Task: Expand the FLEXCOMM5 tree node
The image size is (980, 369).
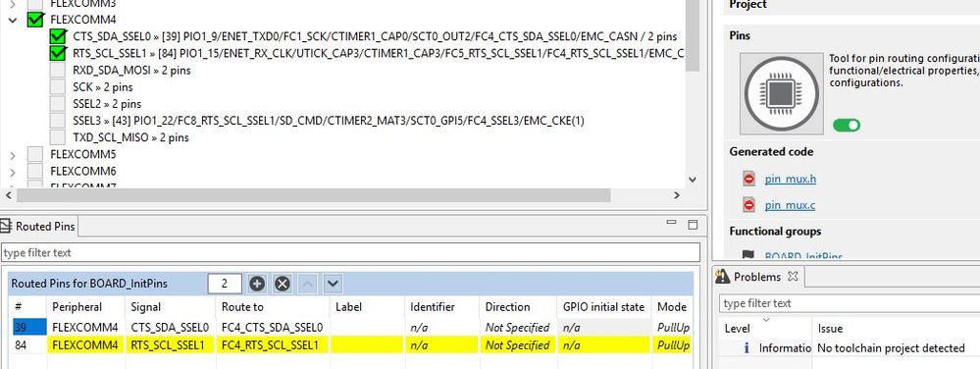Action: click(13, 154)
